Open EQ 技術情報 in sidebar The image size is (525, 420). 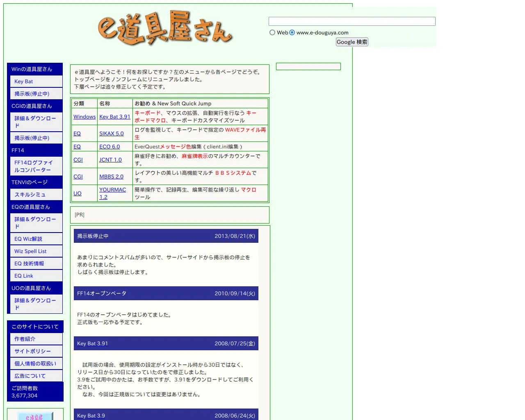point(29,264)
